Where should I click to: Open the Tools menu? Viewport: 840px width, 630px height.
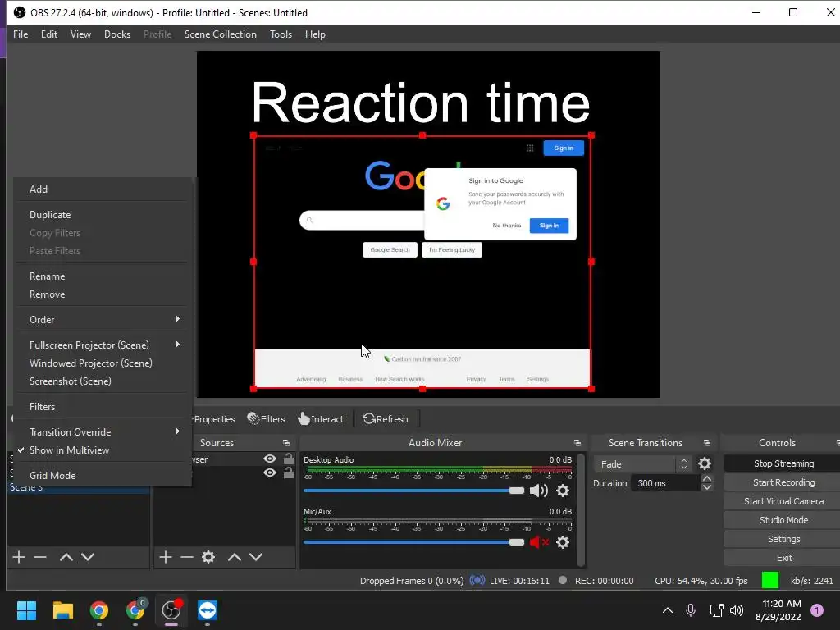pyautogui.click(x=281, y=34)
